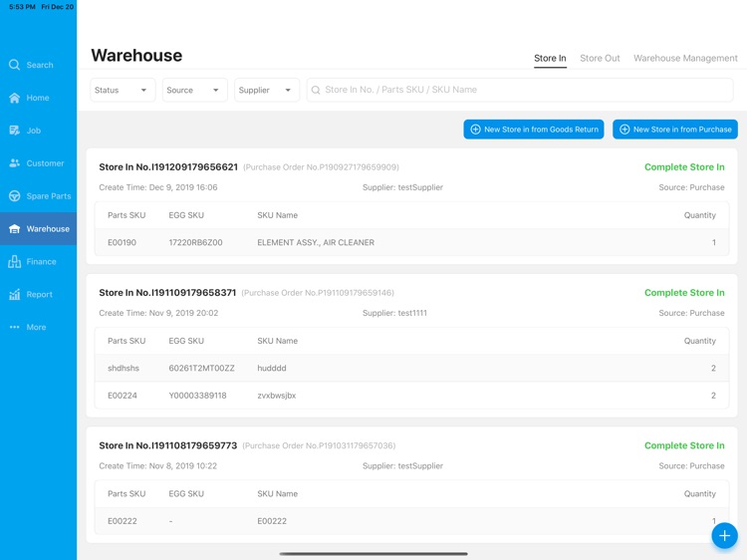Click the Finance label in sidebar
The width and height of the screenshot is (747, 560).
(x=42, y=262)
